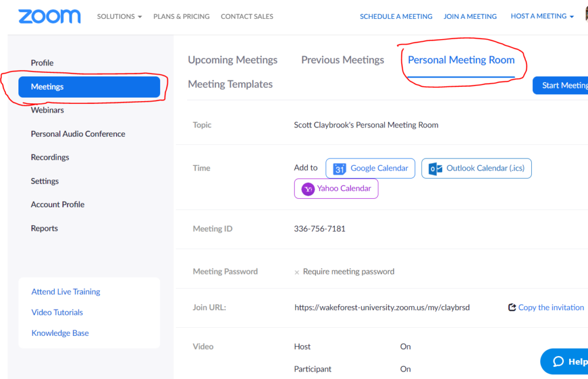Switch to the Upcoming Meetings tab
The width and height of the screenshot is (588, 379).
click(x=232, y=59)
